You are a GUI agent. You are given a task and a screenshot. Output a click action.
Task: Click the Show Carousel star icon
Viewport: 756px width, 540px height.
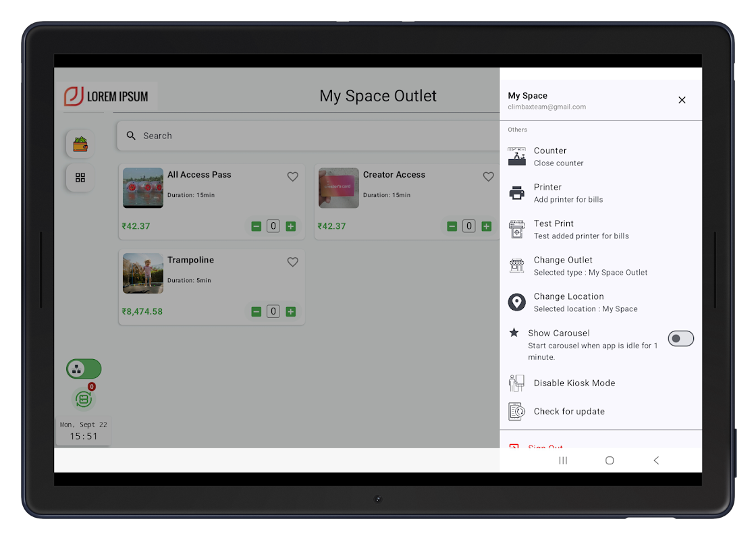(514, 332)
